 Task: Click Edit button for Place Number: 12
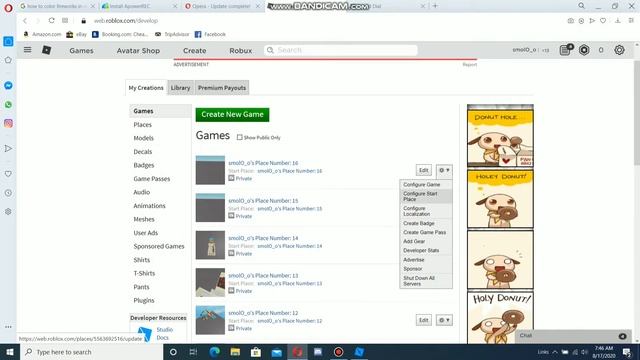click(424, 320)
